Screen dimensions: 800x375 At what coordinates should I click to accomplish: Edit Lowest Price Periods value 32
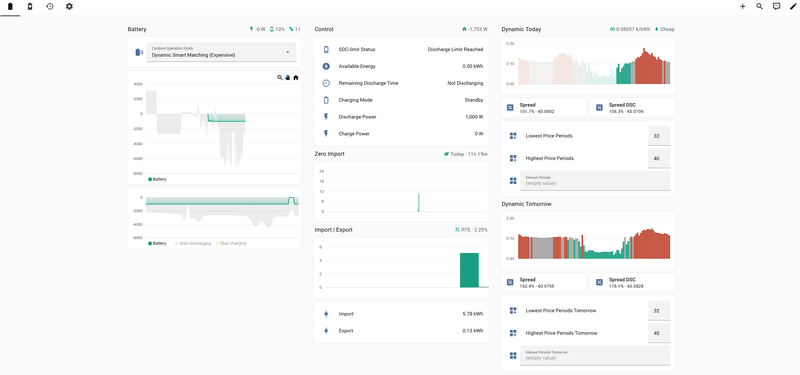(x=659, y=136)
